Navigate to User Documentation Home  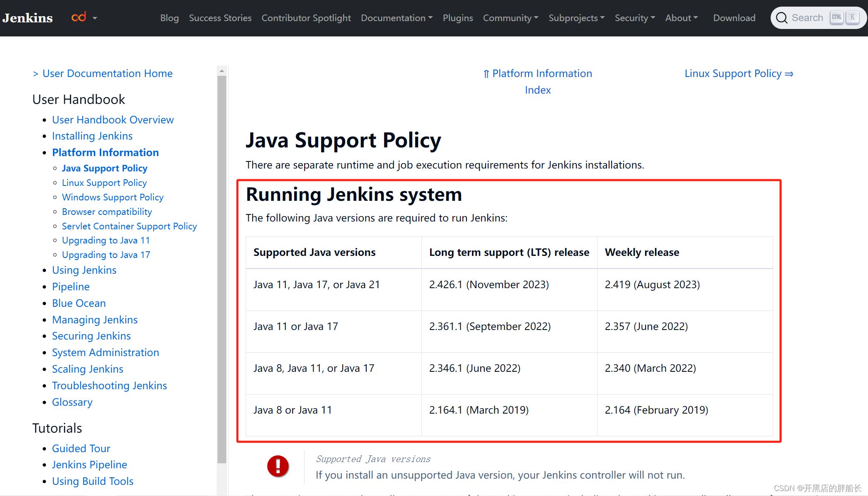click(x=108, y=72)
